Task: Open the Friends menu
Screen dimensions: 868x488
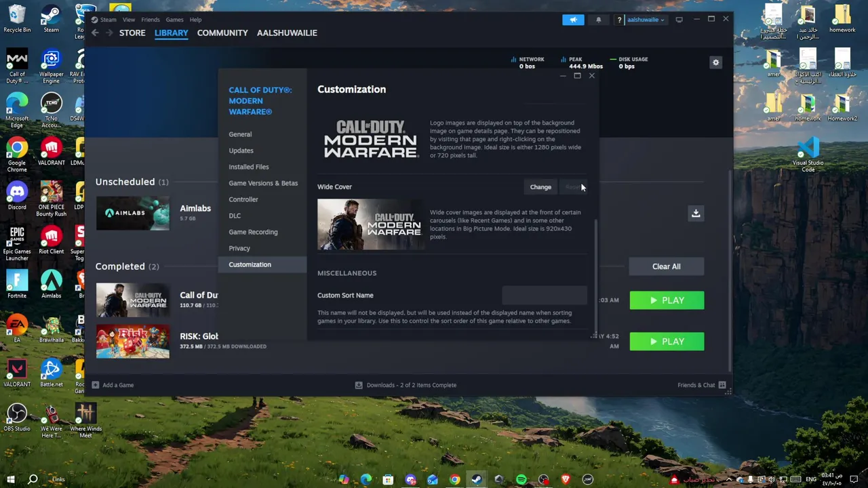Action: [151, 20]
